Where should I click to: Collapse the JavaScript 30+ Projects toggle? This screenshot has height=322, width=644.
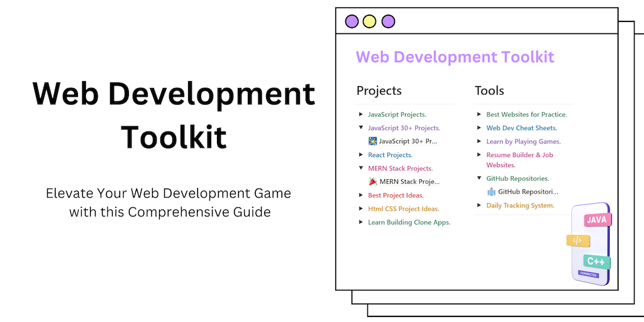pyautogui.click(x=360, y=128)
